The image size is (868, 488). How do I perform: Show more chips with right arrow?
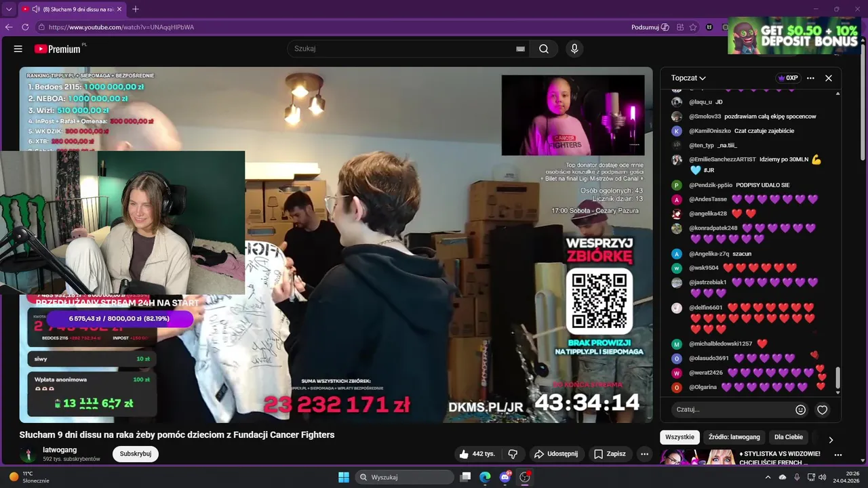tap(831, 440)
